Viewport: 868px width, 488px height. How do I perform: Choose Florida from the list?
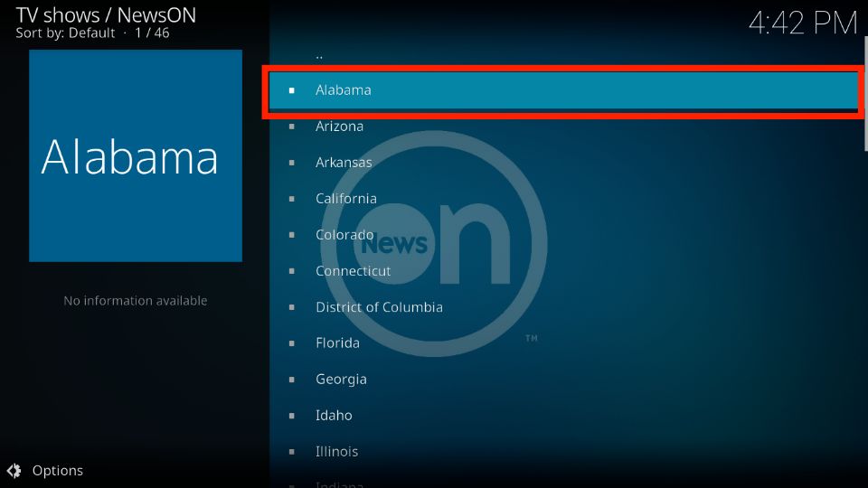563,343
